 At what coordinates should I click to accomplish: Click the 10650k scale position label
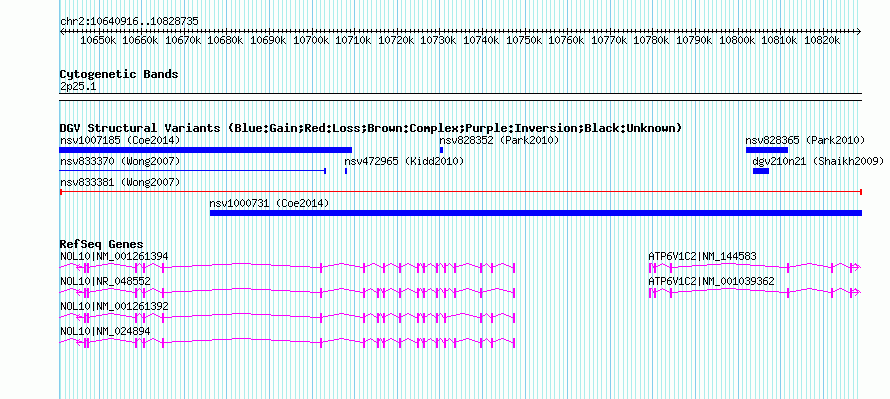pyautogui.click(x=98, y=40)
